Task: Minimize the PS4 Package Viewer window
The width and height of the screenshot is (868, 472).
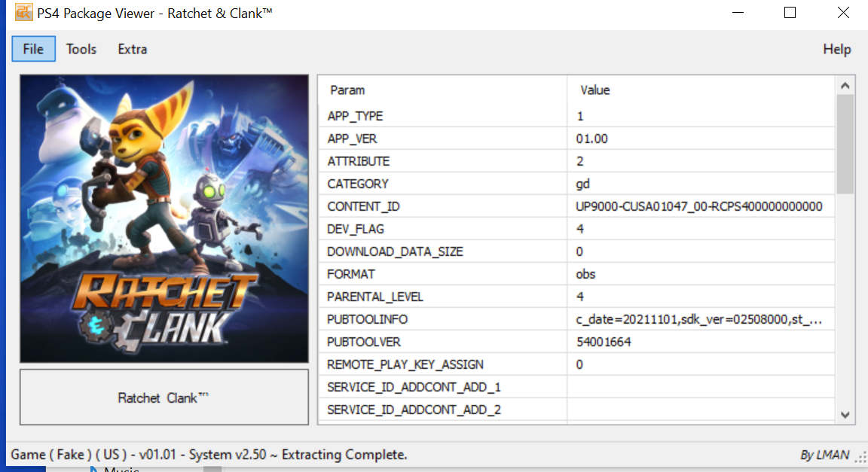Action: [738, 12]
